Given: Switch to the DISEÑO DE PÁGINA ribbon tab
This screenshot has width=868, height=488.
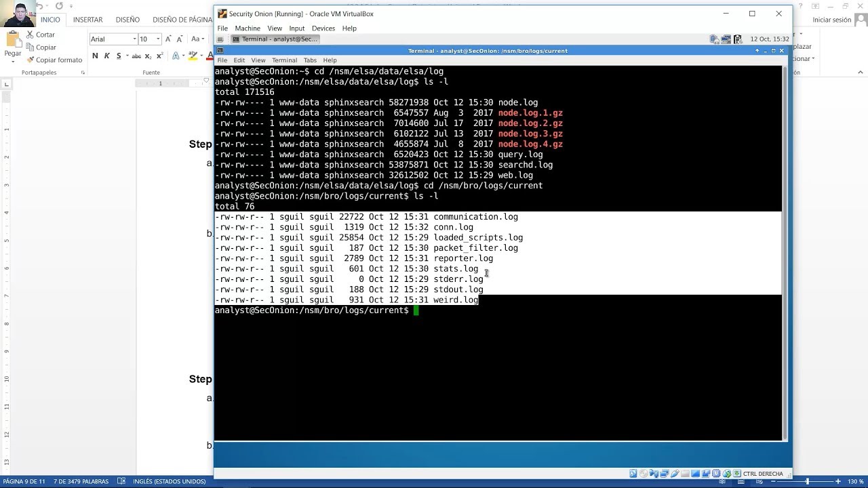Looking at the screenshot, I should pos(182,20).
